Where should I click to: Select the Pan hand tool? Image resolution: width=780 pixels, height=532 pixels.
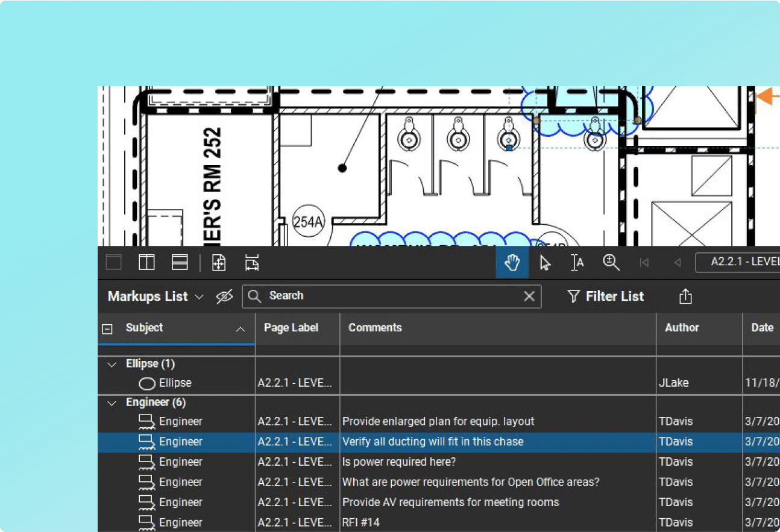click(512, 263)
